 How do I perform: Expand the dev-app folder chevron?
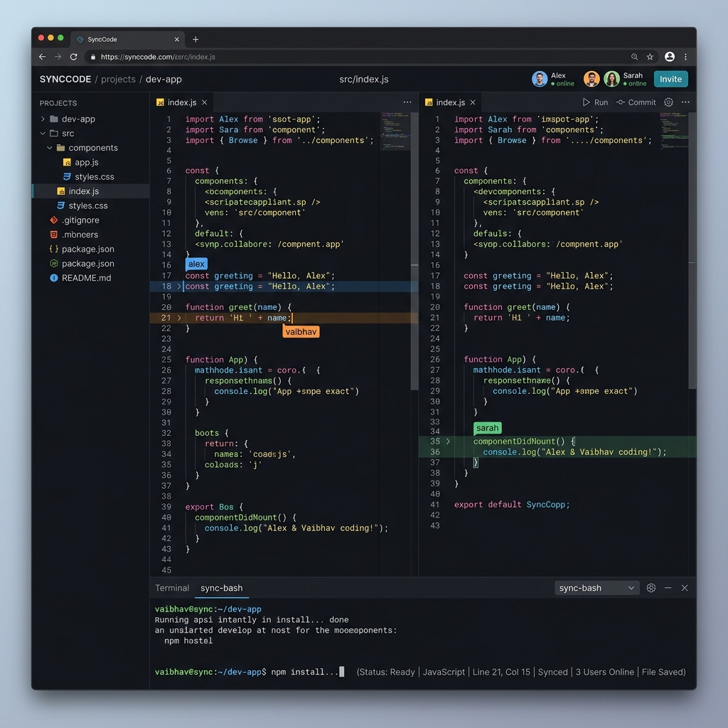(x=43, y=119)
